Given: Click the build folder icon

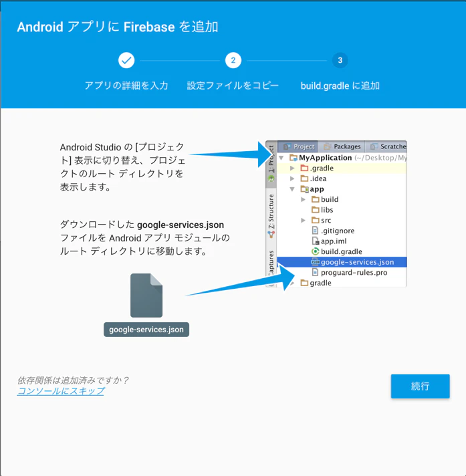Looking at the screenshot, I should pyautogui.click(x=316, y=199).
